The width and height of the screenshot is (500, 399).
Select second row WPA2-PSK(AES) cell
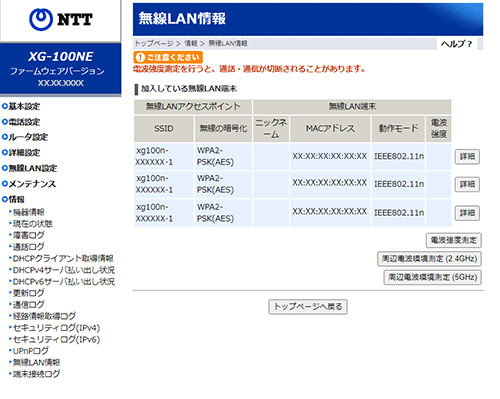tap(223, 184)
